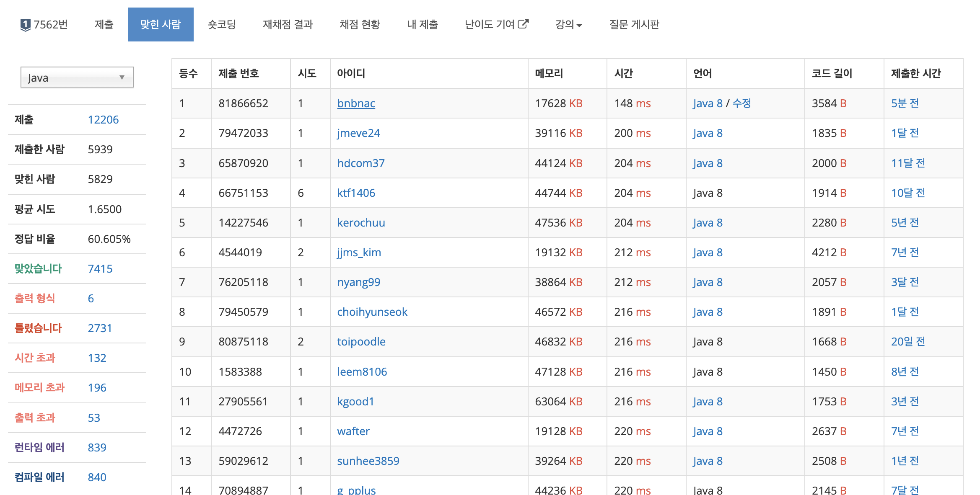
Task: Click the 1.6500 평균 시도 value
Action: [x=105, y=209]
